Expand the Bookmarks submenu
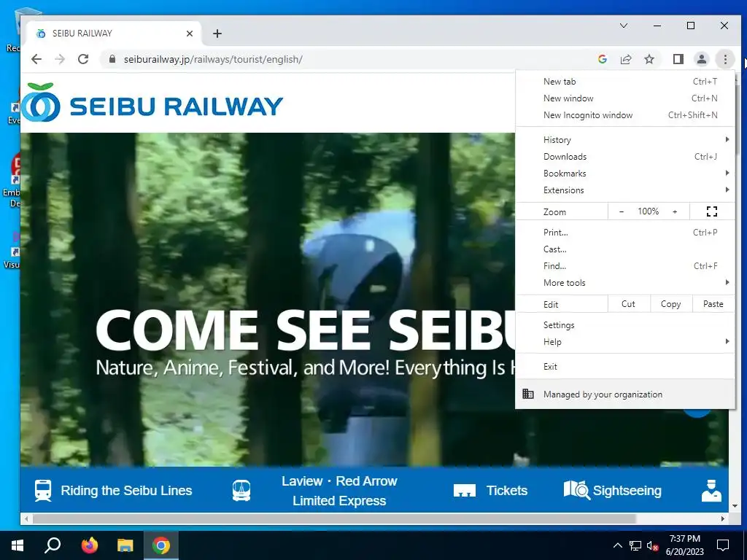The height and width of the screenshot is (560, 747). tap(625, 174)
